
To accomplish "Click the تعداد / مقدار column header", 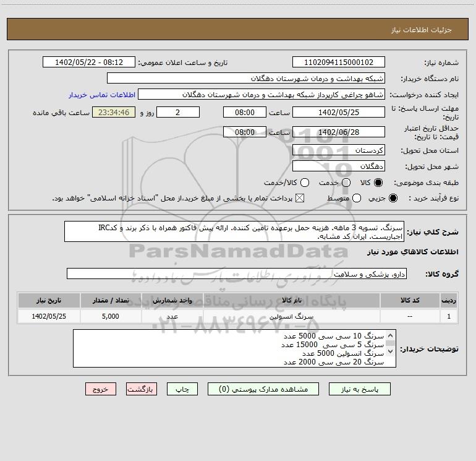I will coord(111,300).
